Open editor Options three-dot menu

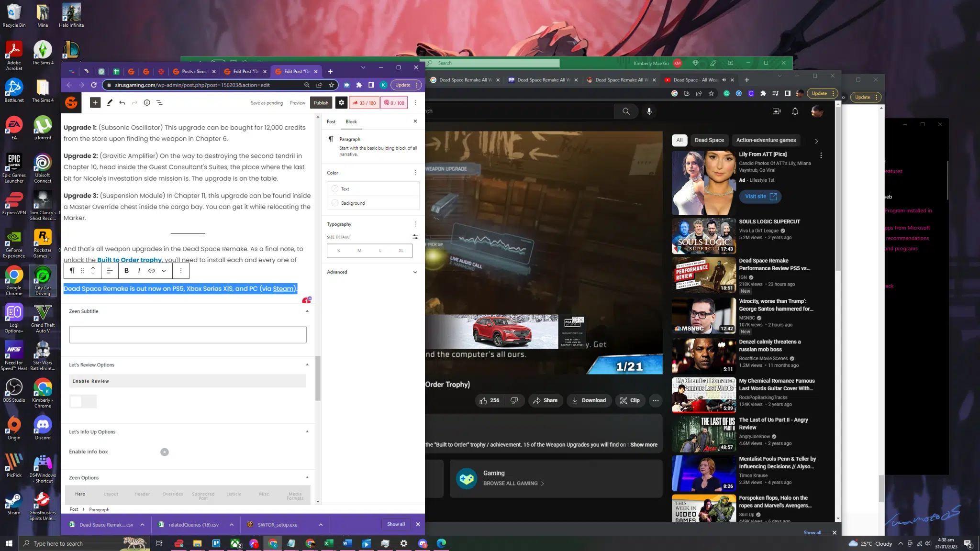(415, 102)
